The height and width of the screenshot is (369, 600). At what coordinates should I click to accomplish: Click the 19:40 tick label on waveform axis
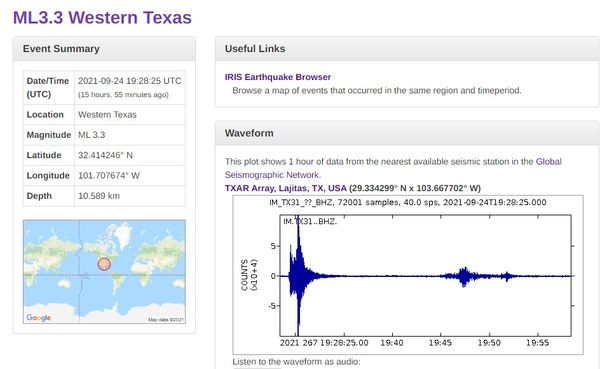(392, 343)
